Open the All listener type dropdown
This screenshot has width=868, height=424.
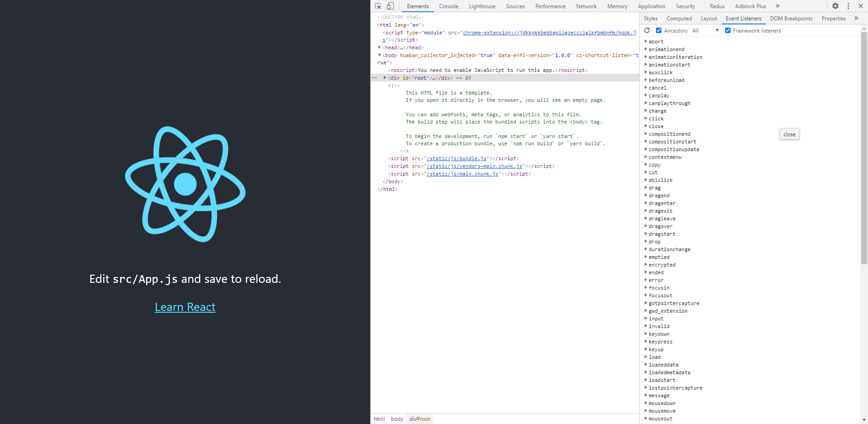pos(706,31)
